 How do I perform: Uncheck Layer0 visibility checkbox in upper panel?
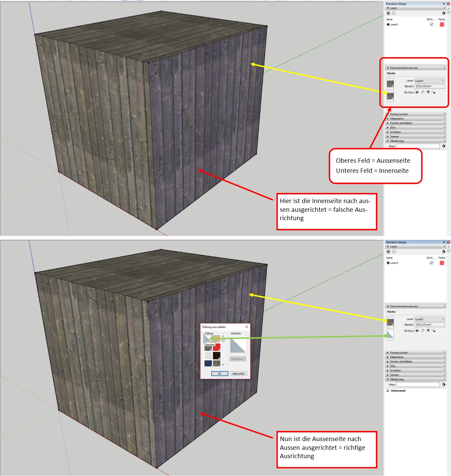[431, 25]
